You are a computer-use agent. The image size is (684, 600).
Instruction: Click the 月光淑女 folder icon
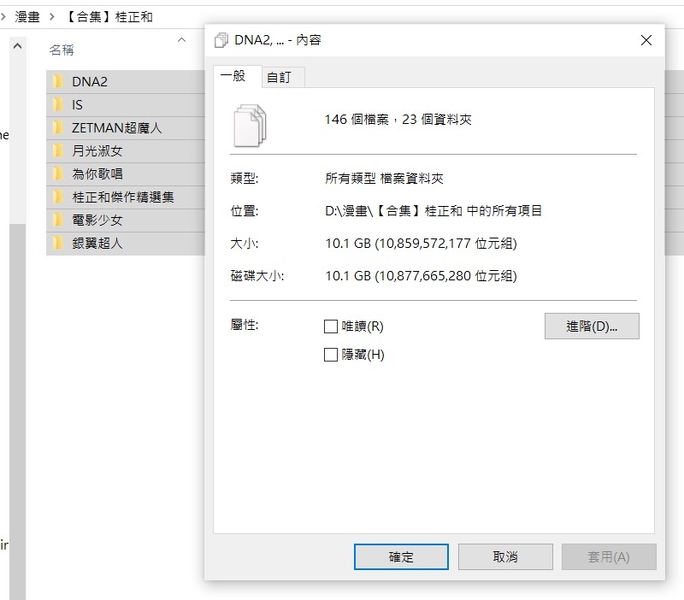point(58,151)
